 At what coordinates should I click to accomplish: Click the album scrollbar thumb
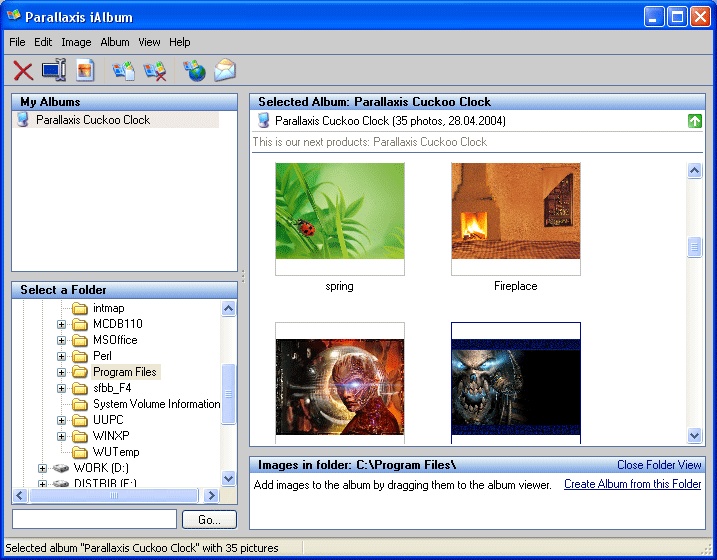pyautogui.click(x=695, y=247)
